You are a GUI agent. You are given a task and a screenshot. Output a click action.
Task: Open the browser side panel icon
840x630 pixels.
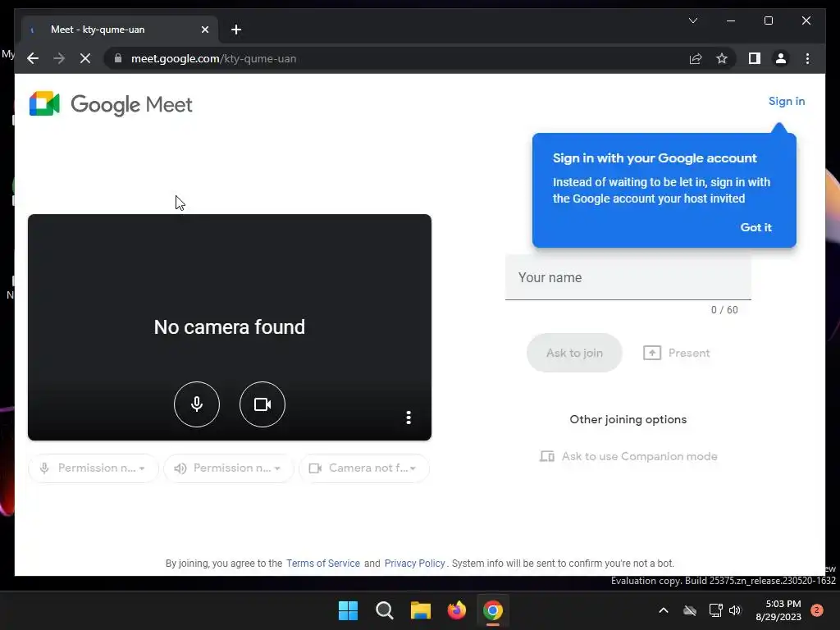pos(755,58)
